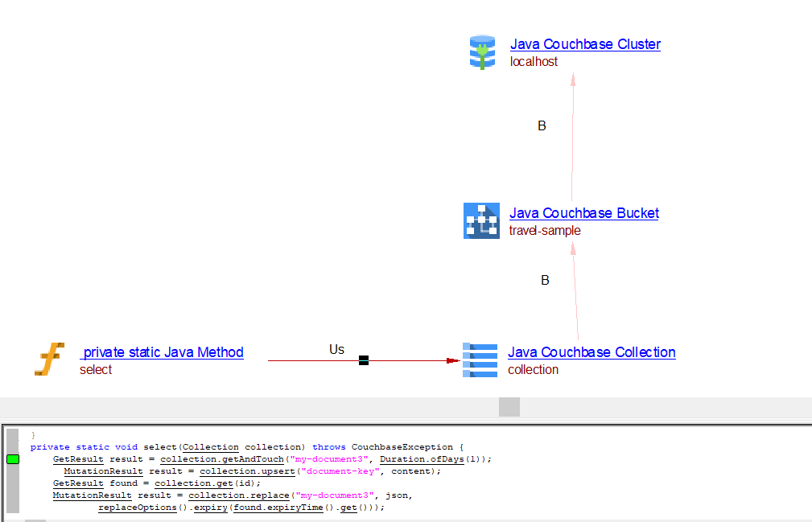Click the 'travel-sample' bucket name
812x522 pixels.
[544, 231]
